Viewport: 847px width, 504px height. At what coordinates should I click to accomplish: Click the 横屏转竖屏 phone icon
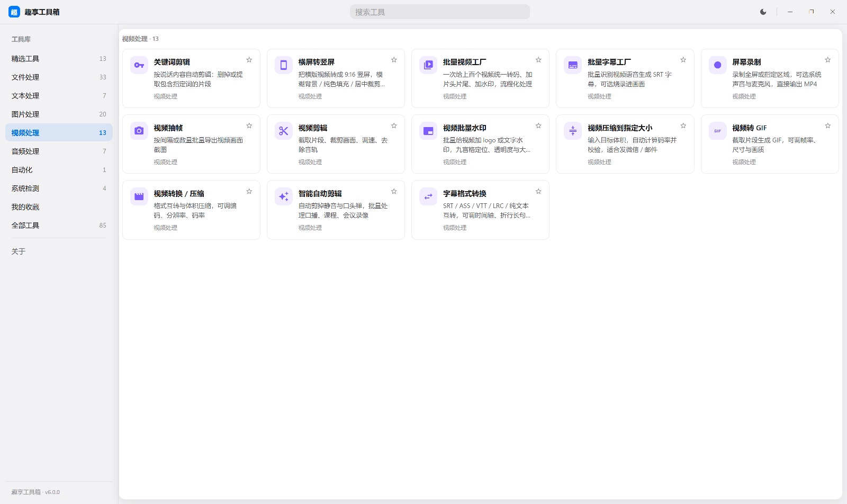coord(284,65)
